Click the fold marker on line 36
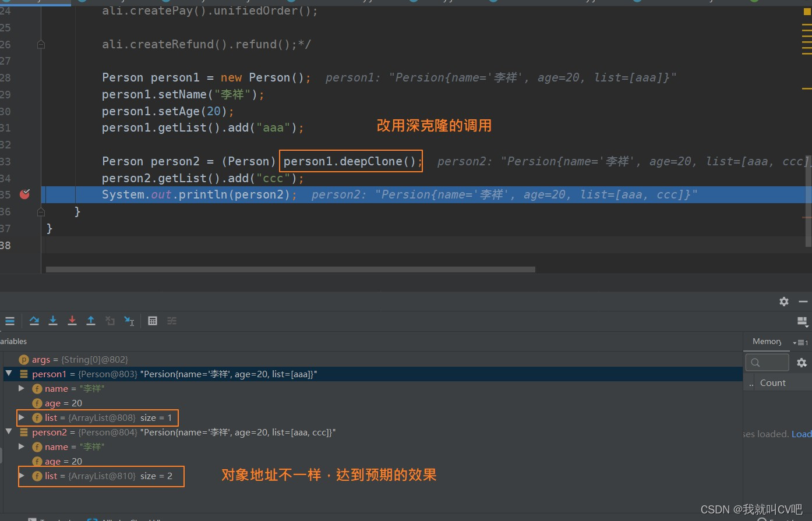The height and width of the screenshot is (521, 812). pyautogui.click(x=41, y=211)
